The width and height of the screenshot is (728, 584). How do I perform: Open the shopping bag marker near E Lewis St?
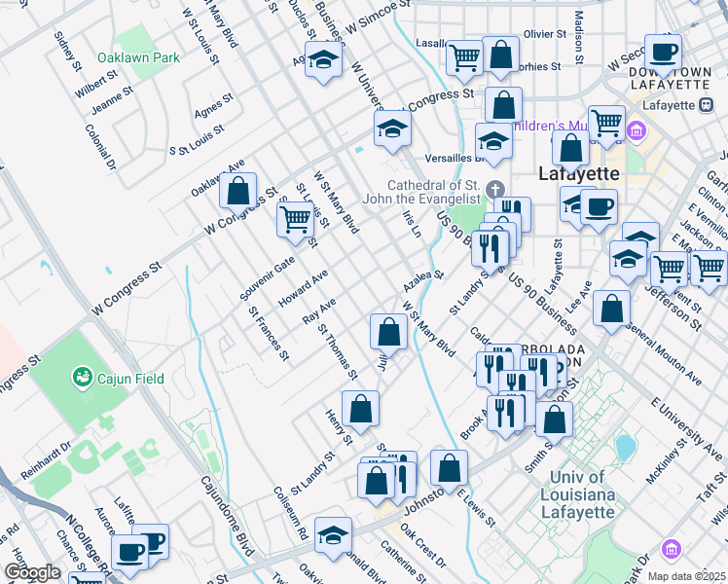pos(449,469)
